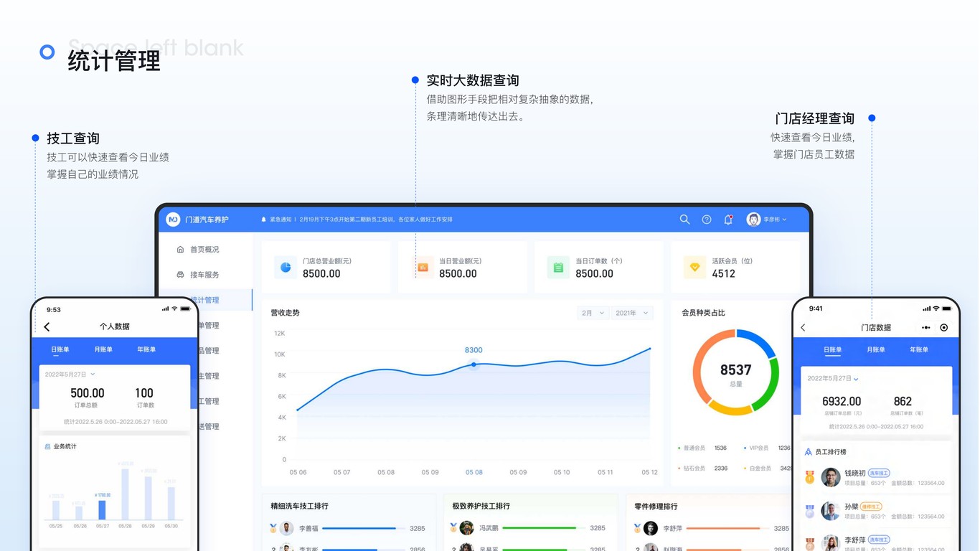The width and height of the screenshot is (980, 551).
Task: Open search via the magnifier icon in the dashboard header
Action: [x=684, y=220]
